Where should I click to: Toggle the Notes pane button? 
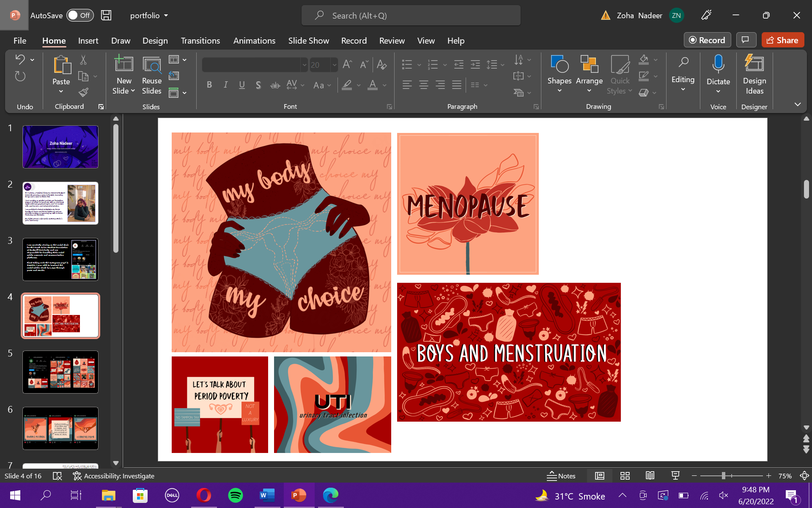click(561, 476)
